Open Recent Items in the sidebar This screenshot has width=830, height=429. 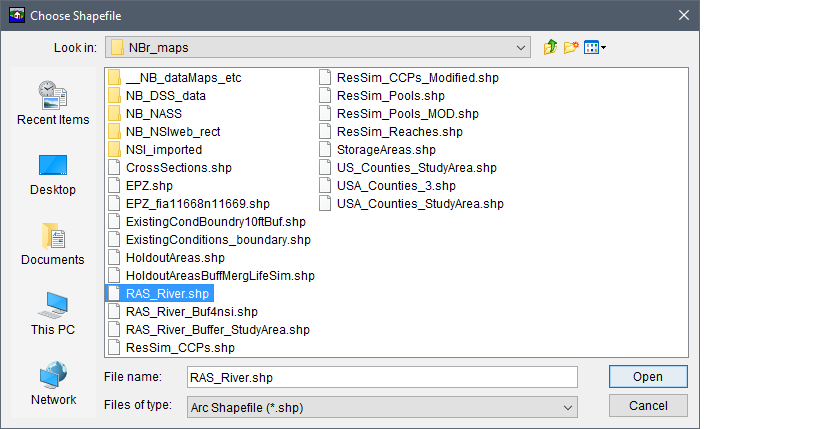[x=53, y=104]
